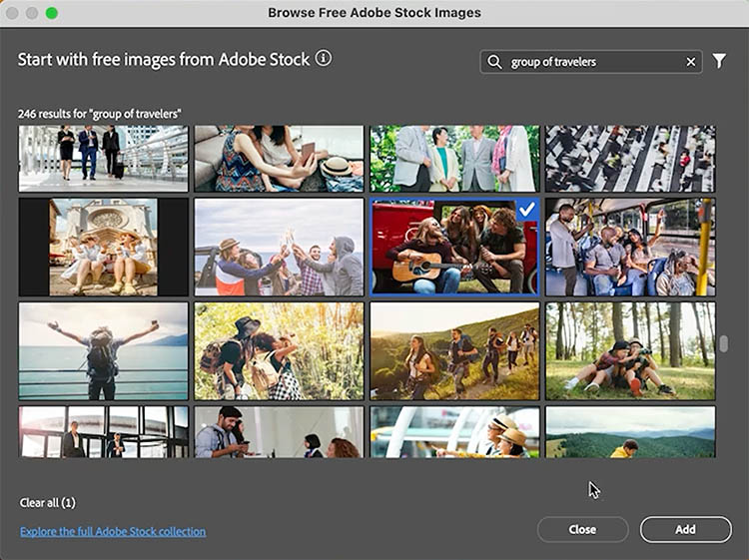Screen dimensions: 749x560
Task: Select the two hikers in sunlit foliage thumbnail
Action: click(279, 350)
